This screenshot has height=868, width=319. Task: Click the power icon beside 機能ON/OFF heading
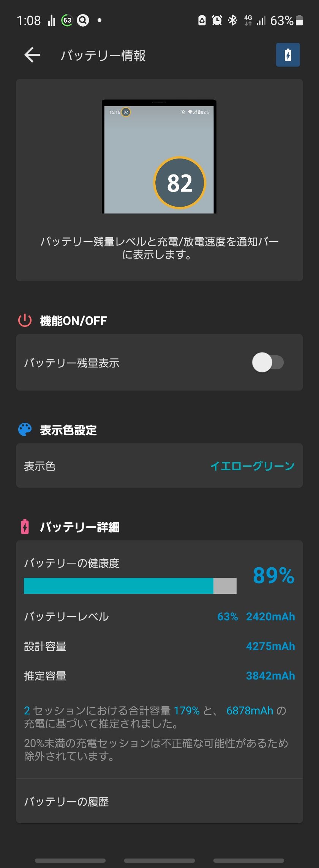click(x=24, y=320)
